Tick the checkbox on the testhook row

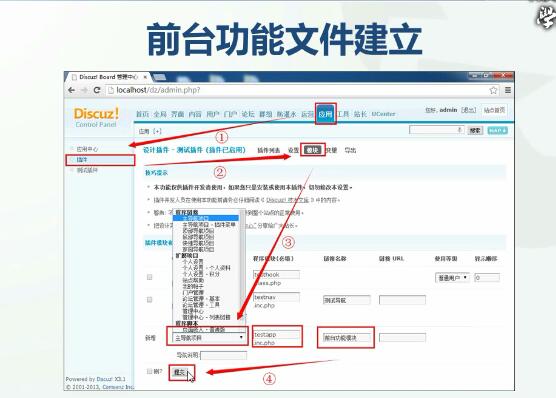150,277
